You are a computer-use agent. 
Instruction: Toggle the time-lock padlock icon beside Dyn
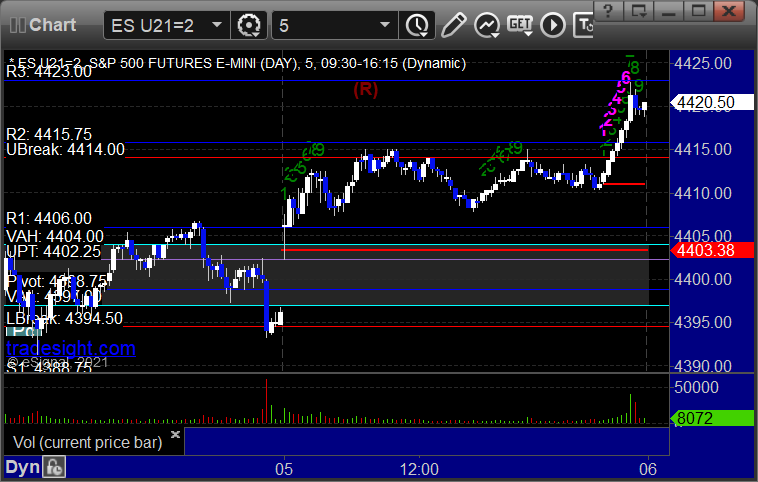pyautogui.click(x=54, y=467)
